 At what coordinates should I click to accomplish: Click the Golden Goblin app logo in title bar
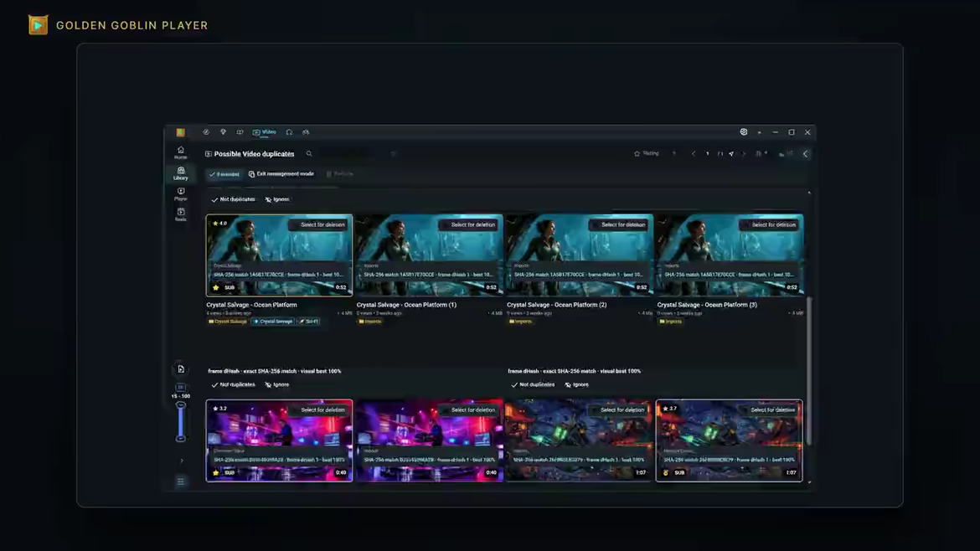coord(181,132)
